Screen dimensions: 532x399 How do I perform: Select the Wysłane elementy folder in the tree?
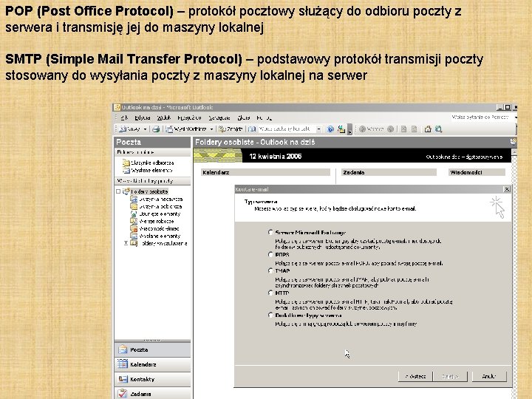[155, 236]
